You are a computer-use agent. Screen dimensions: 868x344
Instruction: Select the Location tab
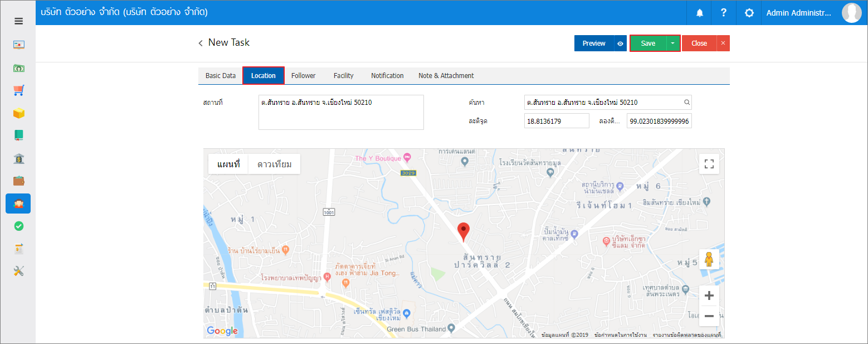click(x=264, y=76)
